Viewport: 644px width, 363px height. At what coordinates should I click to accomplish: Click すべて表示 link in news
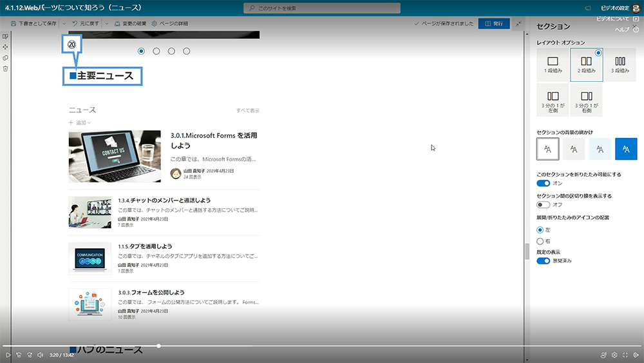pyautogui.click(x=248, y=111)
